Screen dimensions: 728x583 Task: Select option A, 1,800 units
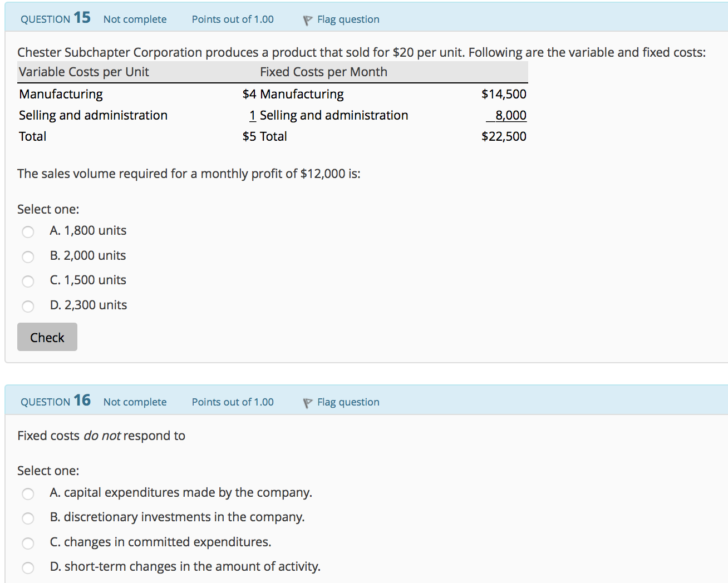click(28, 231)
